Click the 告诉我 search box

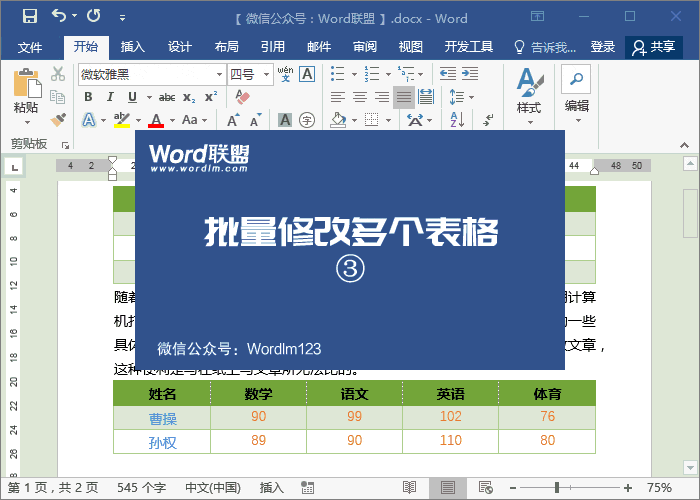pos(545,47)
